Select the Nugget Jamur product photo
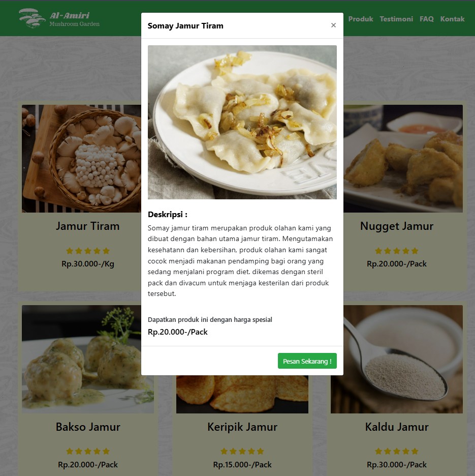 (403, 159)
